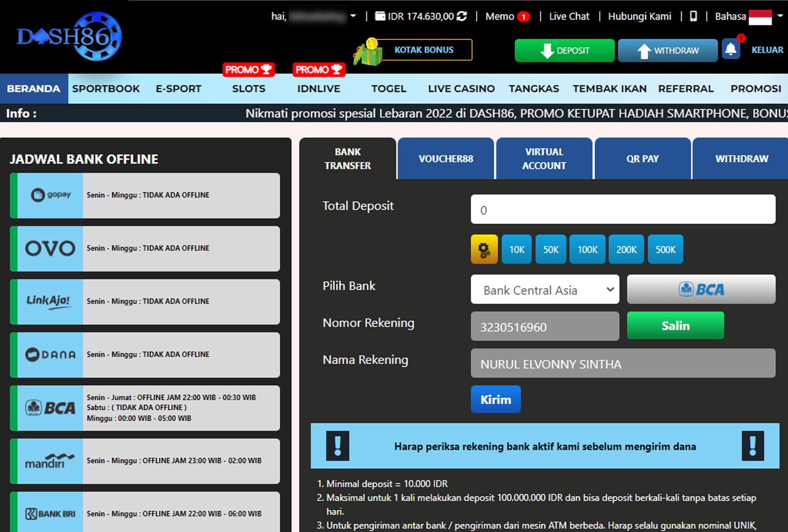Click the wallet icon beside balance
This screenshot has height=532, width=788.
pos(380,16)
